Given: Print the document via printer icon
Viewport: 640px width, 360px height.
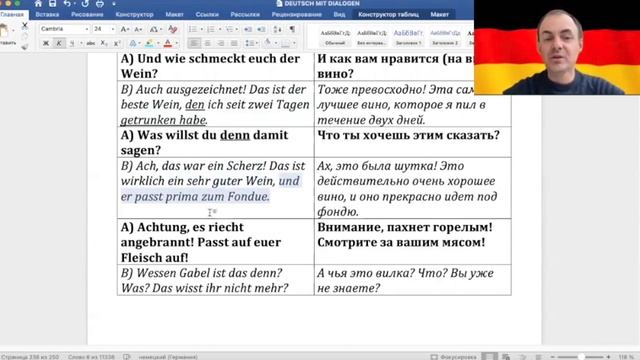Looking at the screenshot, I should click(100, 4).
